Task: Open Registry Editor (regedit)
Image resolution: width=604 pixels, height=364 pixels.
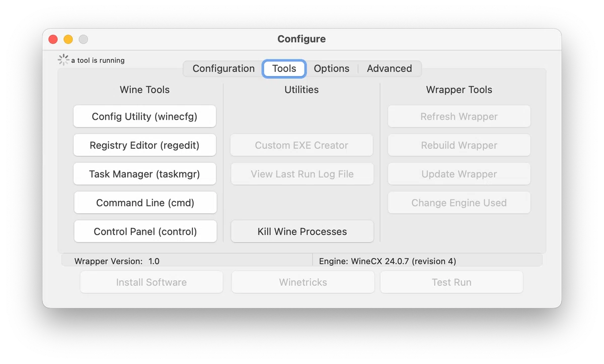Action: (144, 145)
